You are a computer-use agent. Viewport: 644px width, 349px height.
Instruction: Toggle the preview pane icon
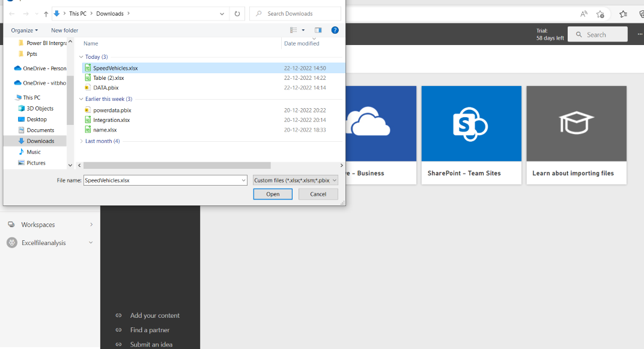pyautogui.click(x=318, y=30)
